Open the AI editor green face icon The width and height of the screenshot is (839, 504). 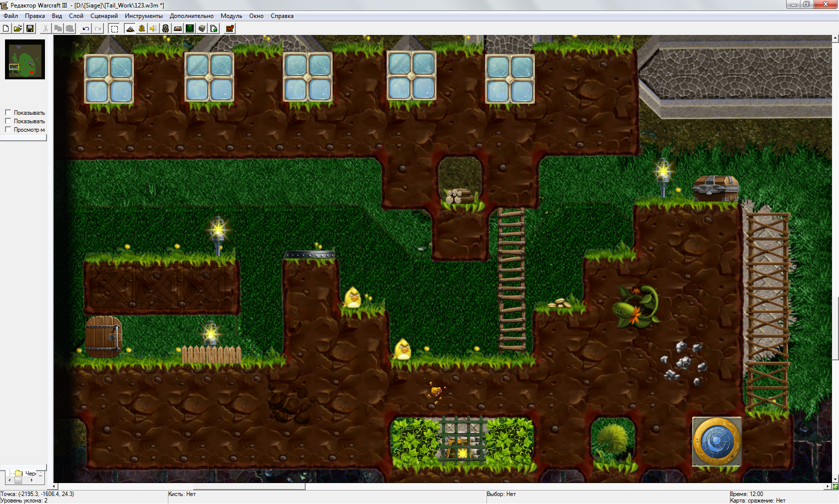tap(190, 28)
